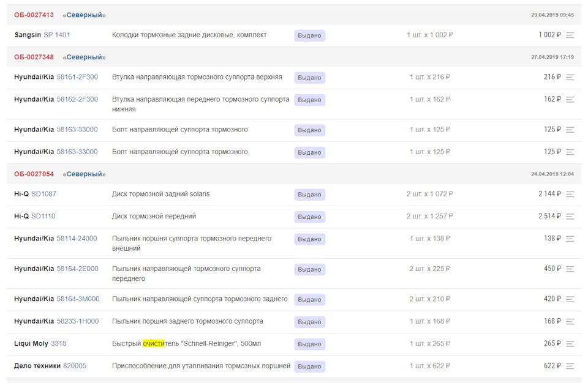588x383 pixels.
Task: Open row options for Дело техники 820005
Action: (570, 366)
